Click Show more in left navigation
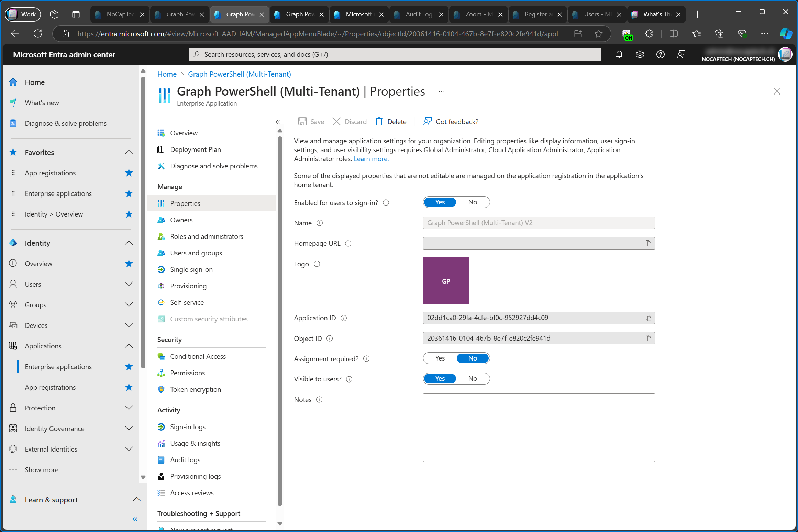This screenshot has height=532, width=798. coord(42,470)
